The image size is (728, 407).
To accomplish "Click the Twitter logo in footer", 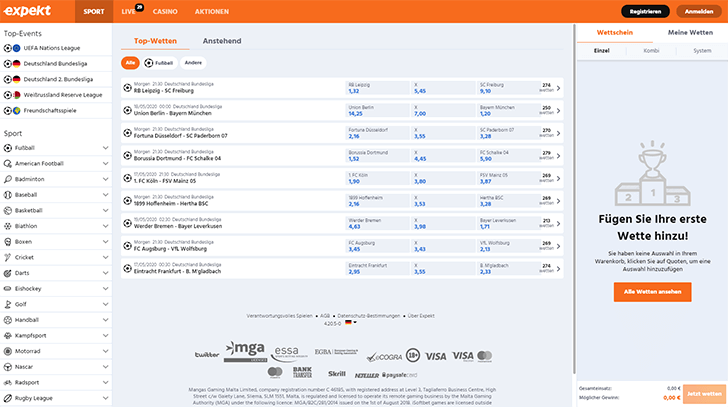I will coord(207,355).
